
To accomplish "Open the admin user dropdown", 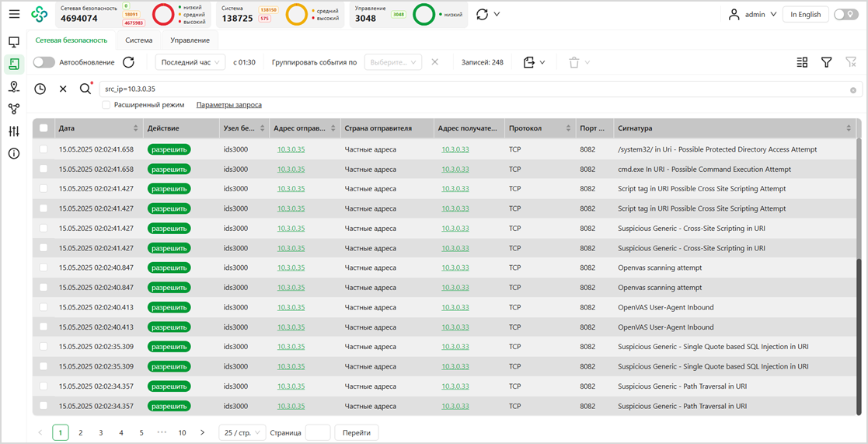I will click(752, 14).
